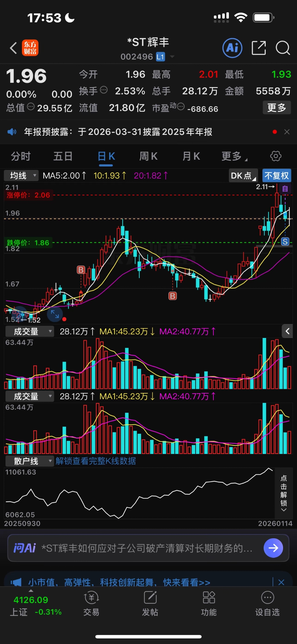Open the 均线 indicator dropdown
Screen dimensions: 297x644
click(21, 175)
